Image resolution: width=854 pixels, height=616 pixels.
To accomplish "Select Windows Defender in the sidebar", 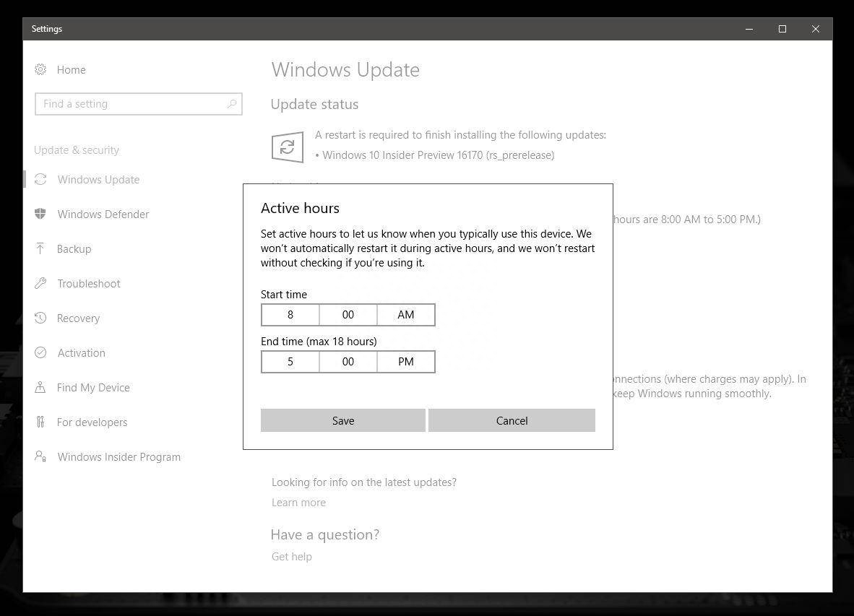I will pos(103,214).
